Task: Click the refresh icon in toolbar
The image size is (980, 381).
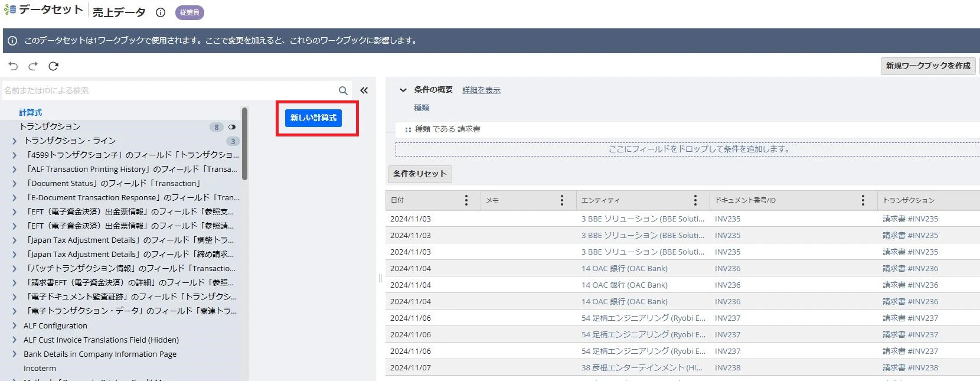Action: tap(53, 66)
